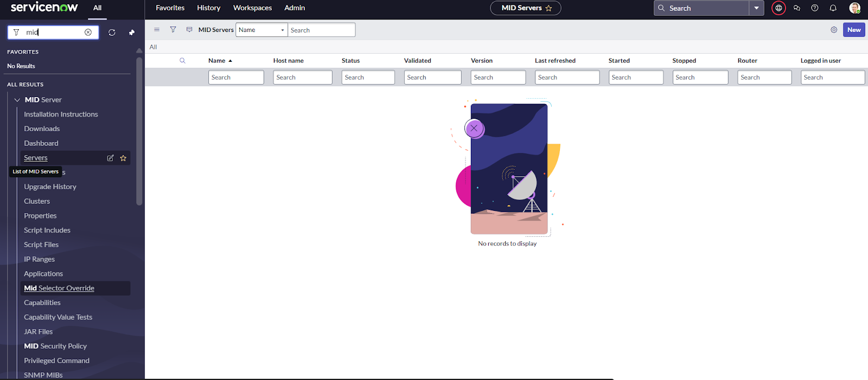Click the filter funnel in navigator box

click(x=16, y=33)
